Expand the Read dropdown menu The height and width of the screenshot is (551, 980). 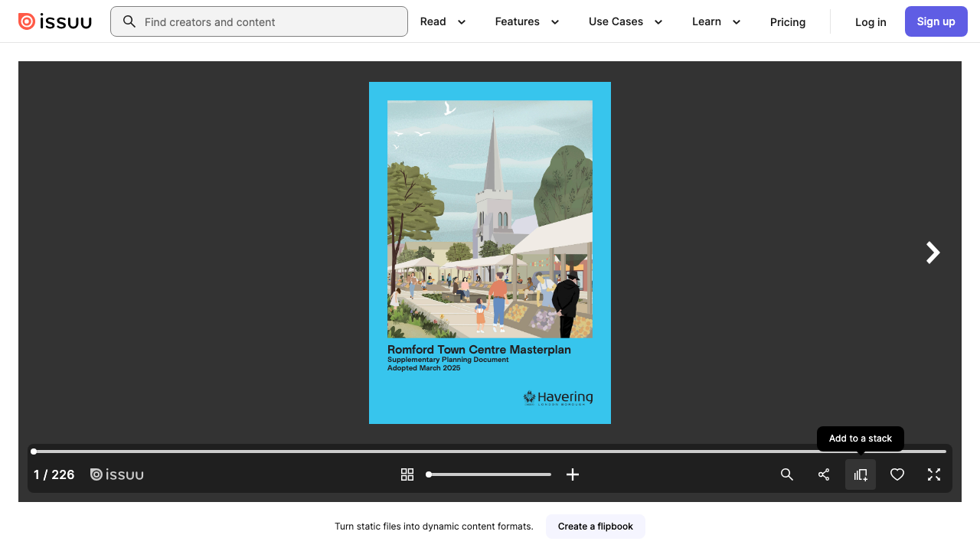pos(443,21)
